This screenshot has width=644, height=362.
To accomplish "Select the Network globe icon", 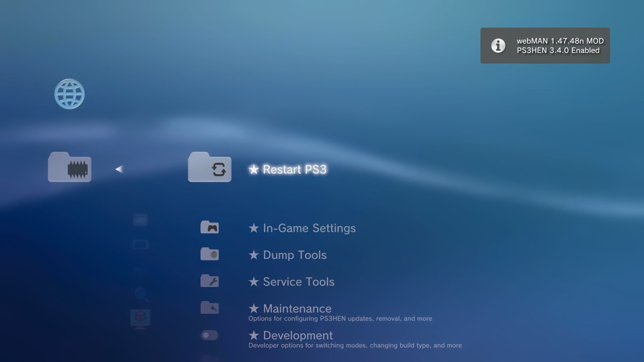I will coord(69,94).
